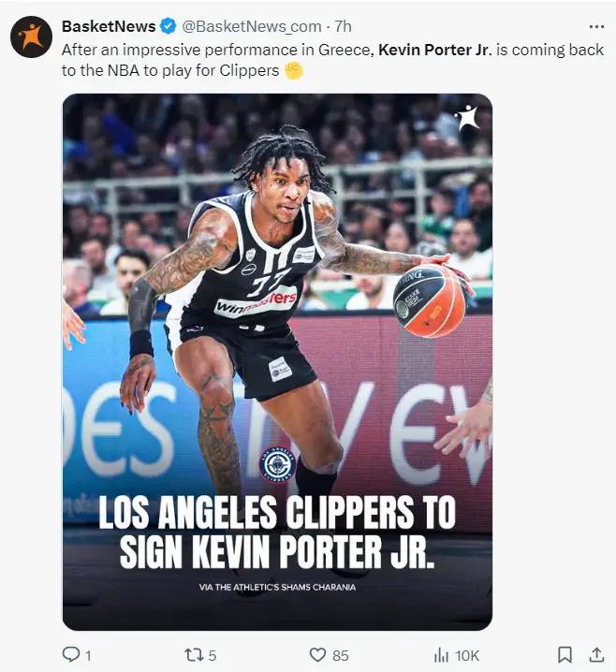Image resolution: width=616 pixels, height=672 pixels.
Task: Open the 7h timestamp link
Action: tap(344, 26)
